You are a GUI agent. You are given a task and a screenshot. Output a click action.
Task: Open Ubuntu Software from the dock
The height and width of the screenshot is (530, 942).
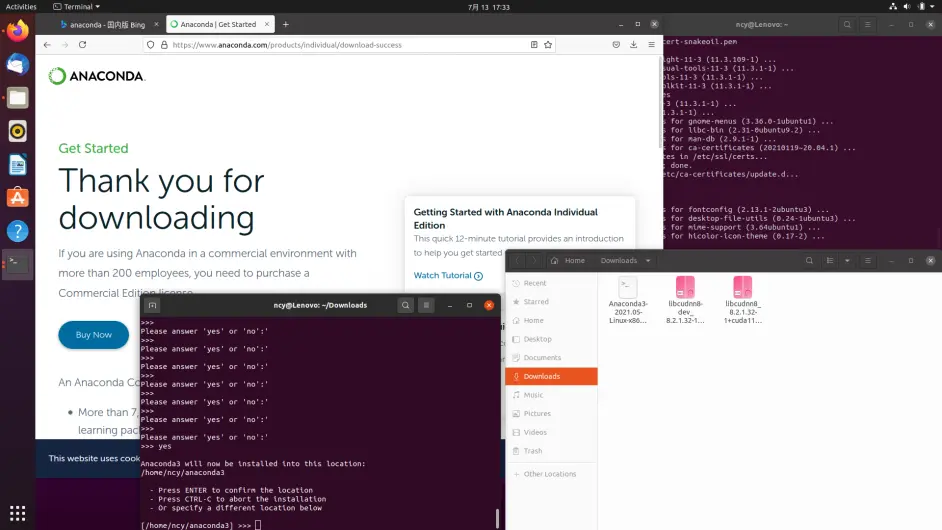point(17,198)
